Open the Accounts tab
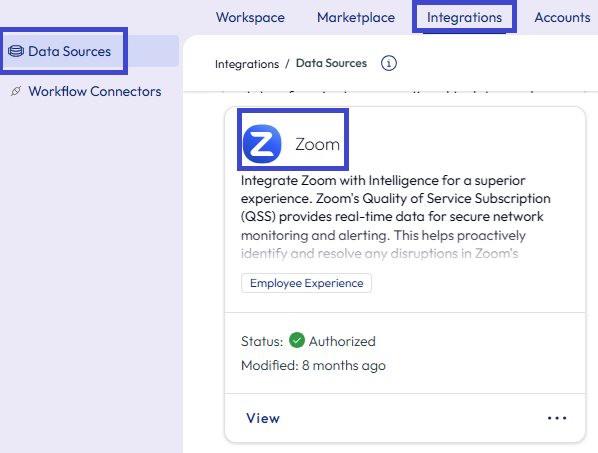The height and width of the screenshot is (453, 598). [x=562, y=18]
